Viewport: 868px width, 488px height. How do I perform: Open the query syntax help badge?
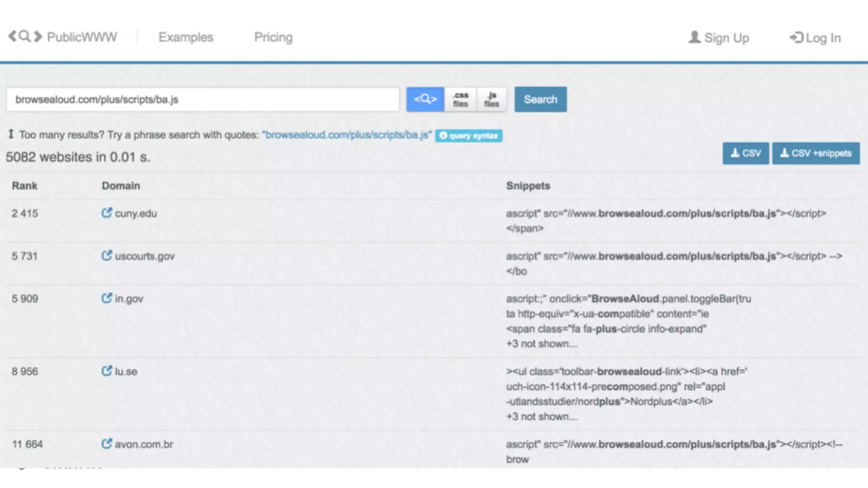[x=469, y=136]
